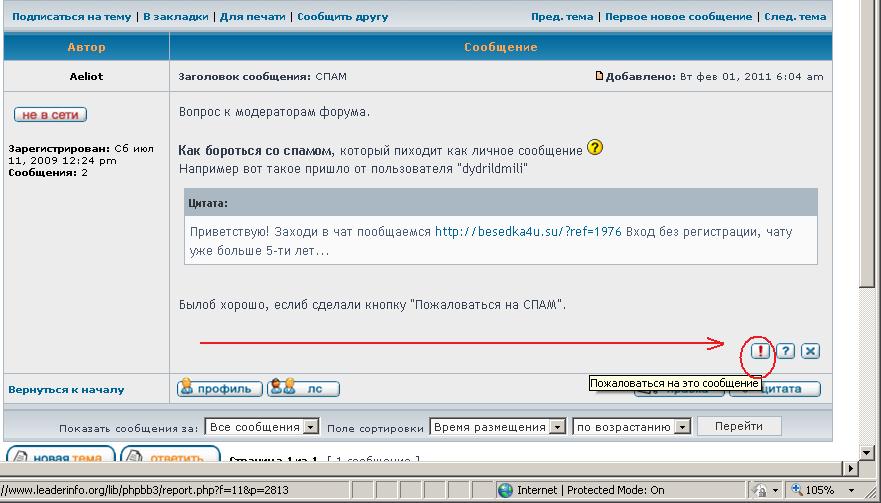Open the zoom level dropdown arrow
Viewport: 881px width, 503px height.
(852, 491)
